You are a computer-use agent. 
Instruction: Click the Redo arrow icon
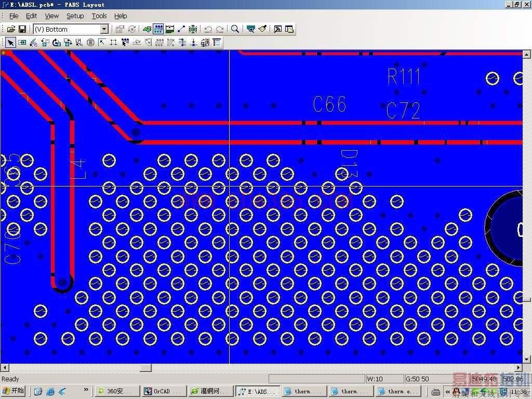coord(220,29)
